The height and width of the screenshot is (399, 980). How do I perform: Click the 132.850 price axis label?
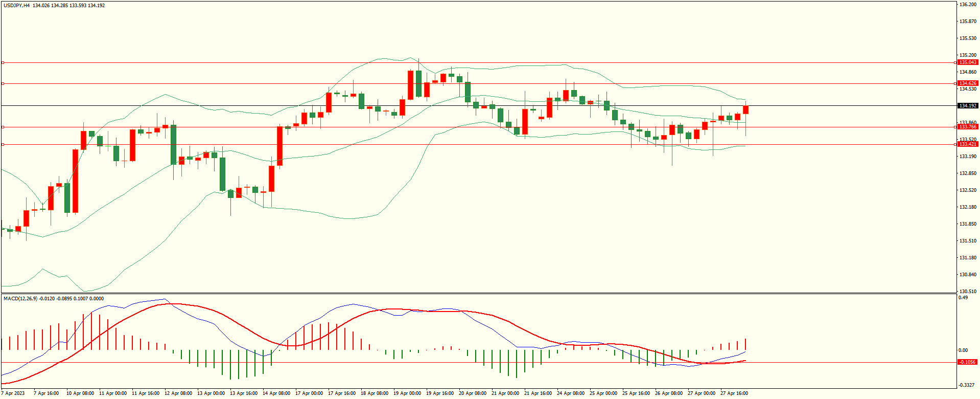[968, 173]
